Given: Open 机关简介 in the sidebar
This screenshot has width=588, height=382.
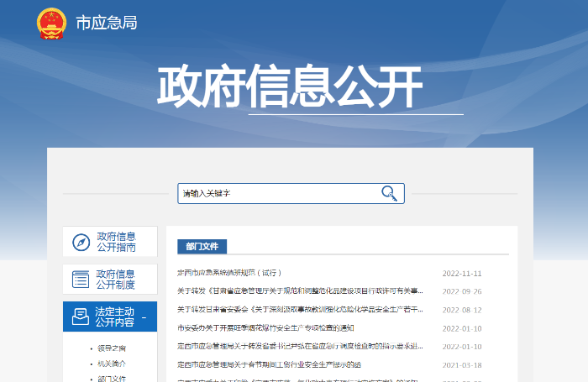Looking at the screenshot, I should point(111,364).
